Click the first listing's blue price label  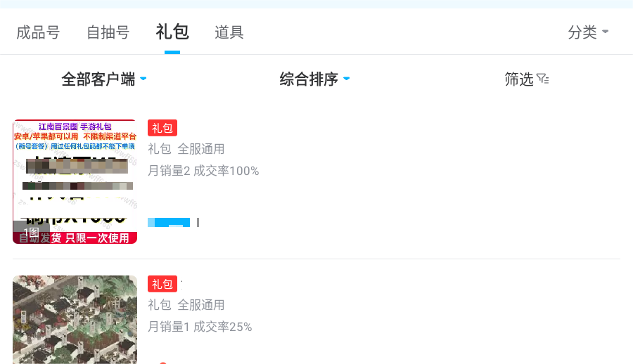tap(169, 223)
